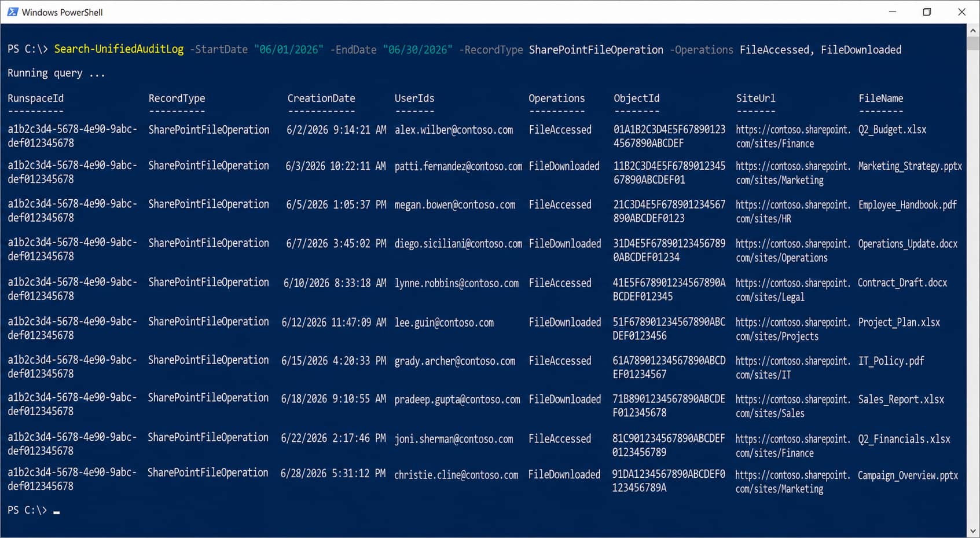980x538 pixels.
Task: Click the 6/22/2026 2:17:46 PM timestamp
Action: click(x=333, y=438)
